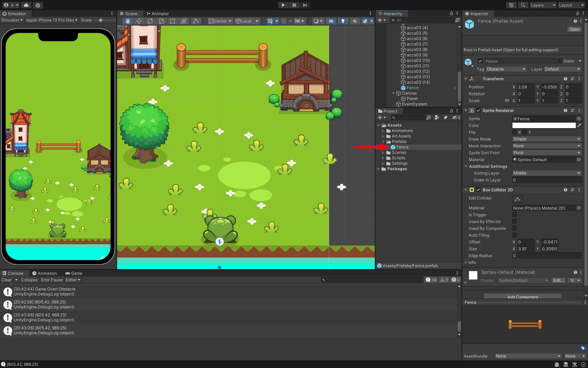This screenshot has height=368, width=588.
Task: Switch to the Console tab
Action: click(x=13, y=273)
